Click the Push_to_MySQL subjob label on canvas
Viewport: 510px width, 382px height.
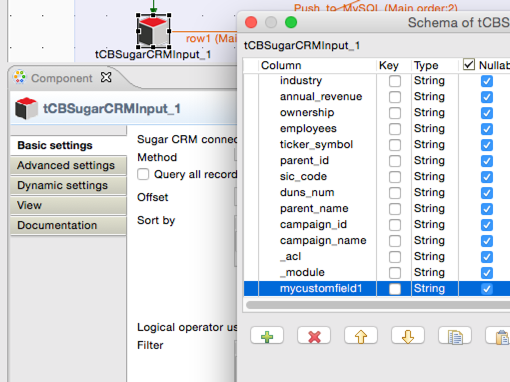pos(375,8)
